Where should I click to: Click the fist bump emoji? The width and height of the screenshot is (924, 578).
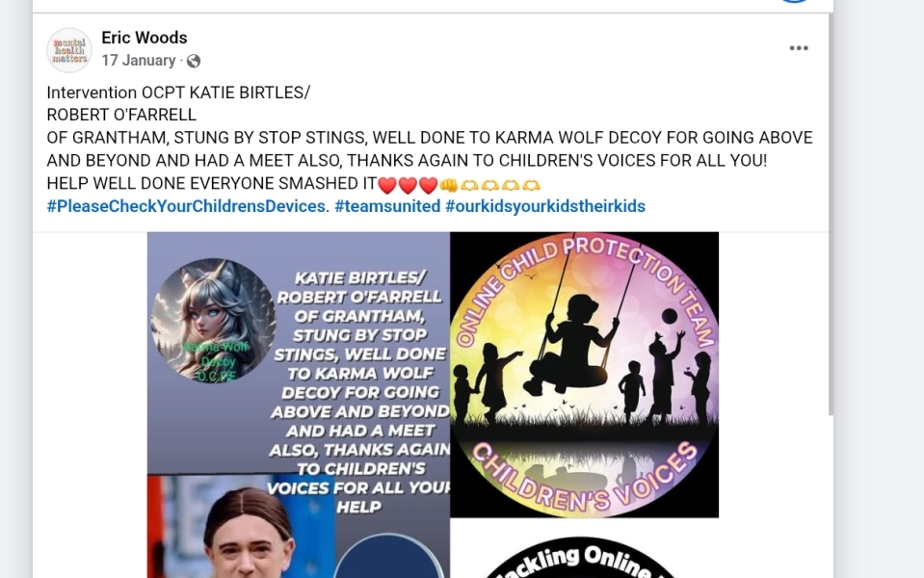point(448,185)
